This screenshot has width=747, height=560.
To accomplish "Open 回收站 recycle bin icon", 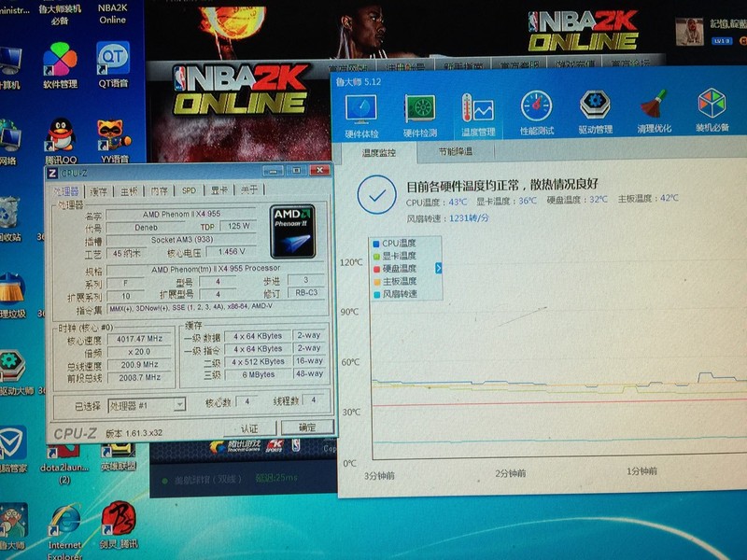I will tap(10, 219).
